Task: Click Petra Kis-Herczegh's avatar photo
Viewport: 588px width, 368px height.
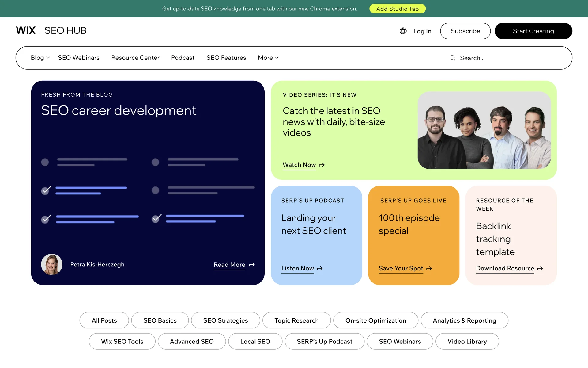Action: click(52, 264)
